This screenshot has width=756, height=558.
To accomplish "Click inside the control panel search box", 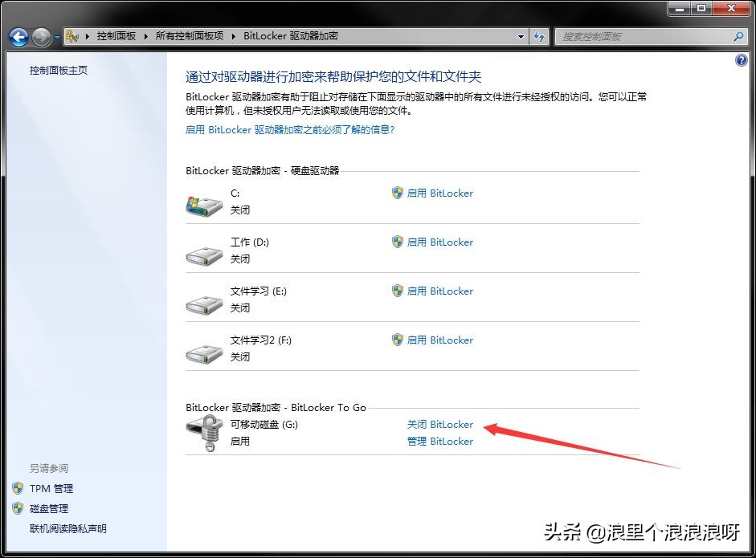I will pyautogui.click(x=643, y=36).
